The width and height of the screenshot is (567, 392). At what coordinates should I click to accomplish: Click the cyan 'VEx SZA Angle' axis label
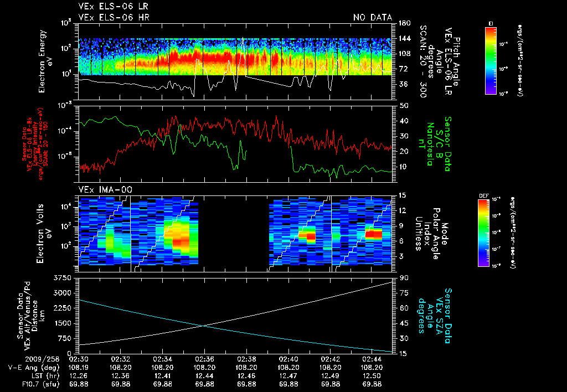pyautogui.click(x=435, y=316)
